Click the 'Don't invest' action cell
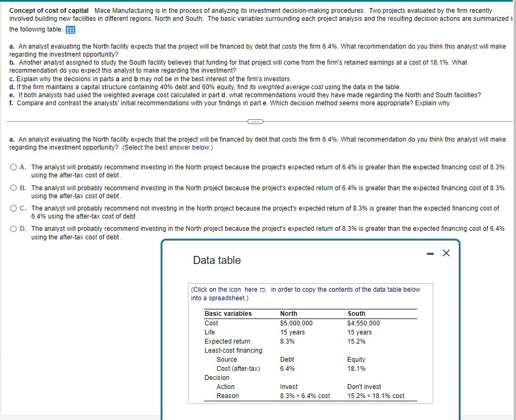 [x=364, y=387]
